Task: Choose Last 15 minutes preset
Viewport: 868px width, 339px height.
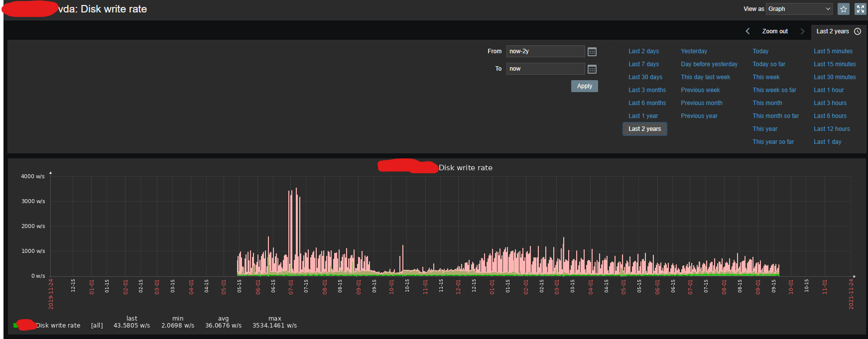Action: click(x=835, y=64)
